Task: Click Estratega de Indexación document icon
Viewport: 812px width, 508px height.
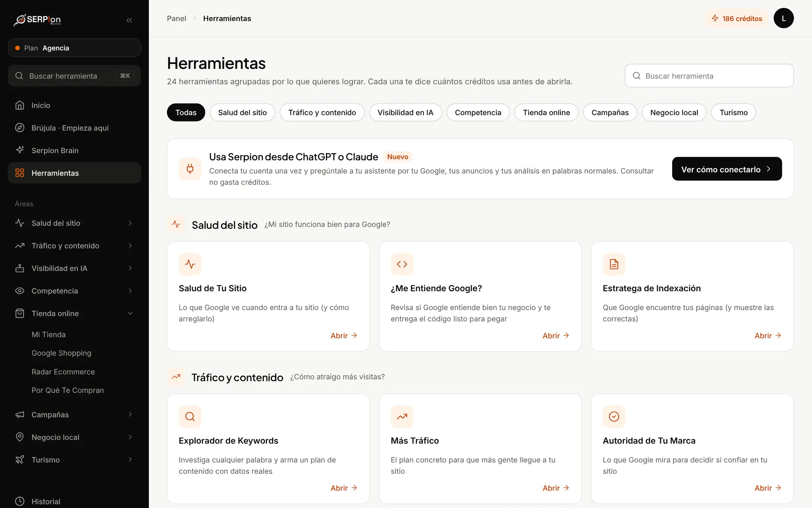Action: (x=614, y=264)
